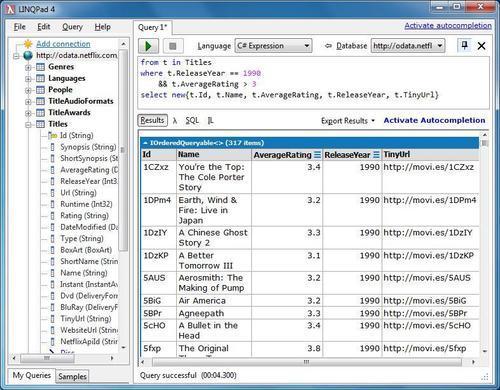Screen dimensions: 500x390
Task: Click the tree panel vertical scrollbar thumb
Action: [123, 150]
